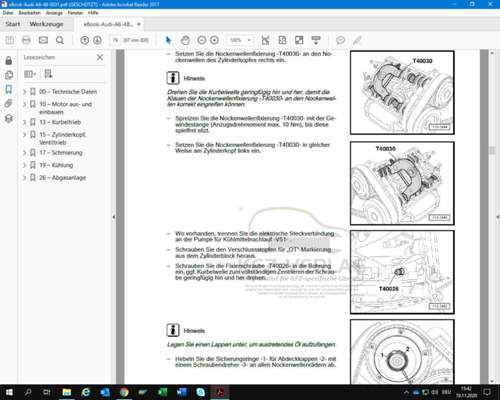This screenshot has width=500, height=400.
Task: Select the arrow selection tool
Action: [x=168, y=40]
